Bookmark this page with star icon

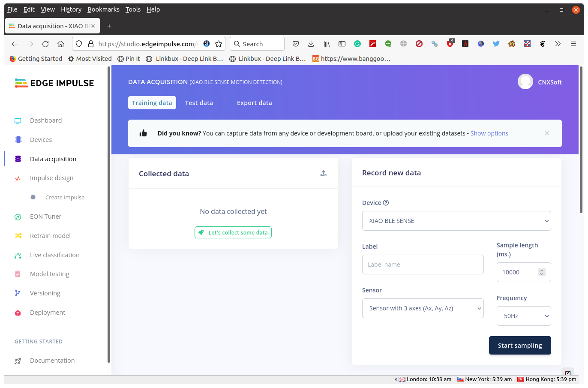click(x=219, y=44)
